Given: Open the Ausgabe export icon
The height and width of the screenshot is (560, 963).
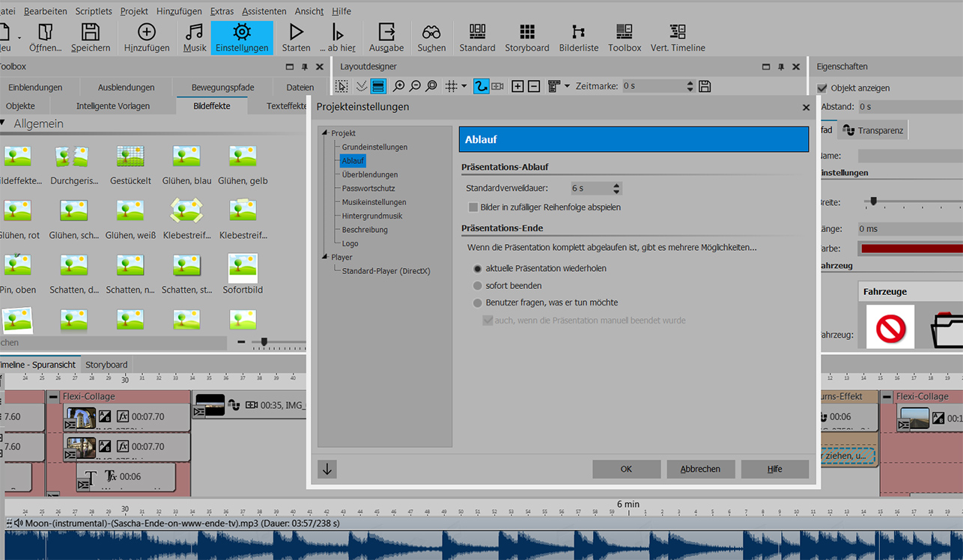Looking at the screenshot, I should tap(386, 32).
